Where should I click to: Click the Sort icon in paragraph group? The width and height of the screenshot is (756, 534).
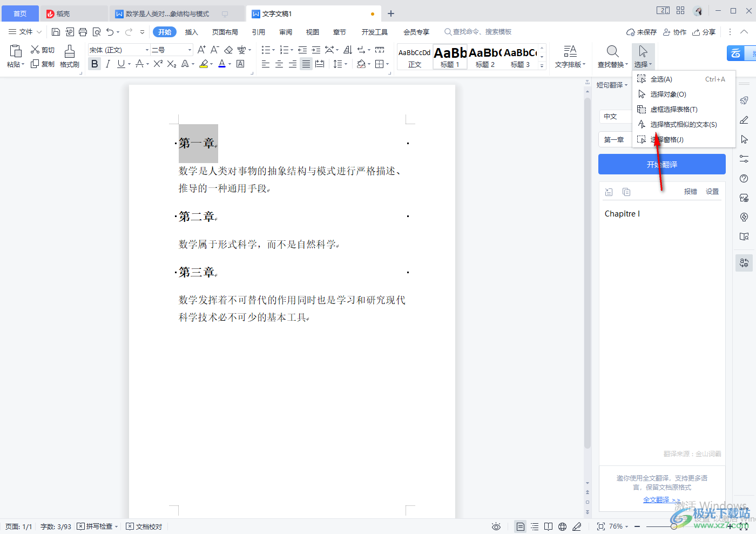pos(348,50)
